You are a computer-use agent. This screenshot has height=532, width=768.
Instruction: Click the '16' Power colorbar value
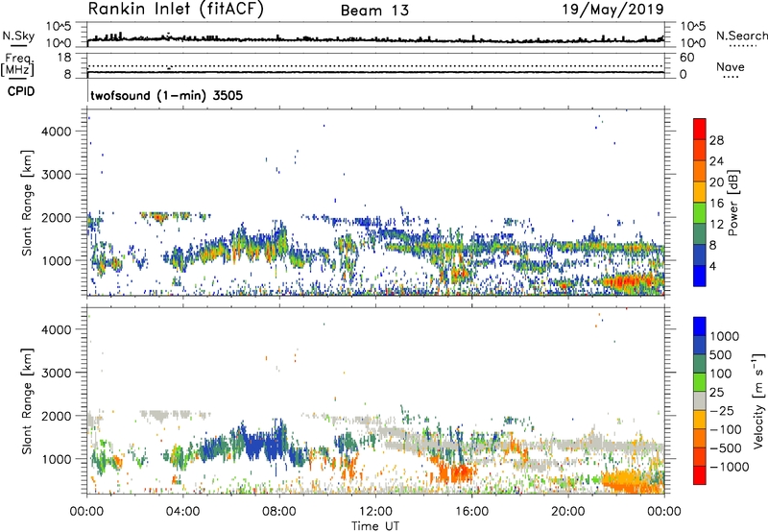(x=716, y=204)
